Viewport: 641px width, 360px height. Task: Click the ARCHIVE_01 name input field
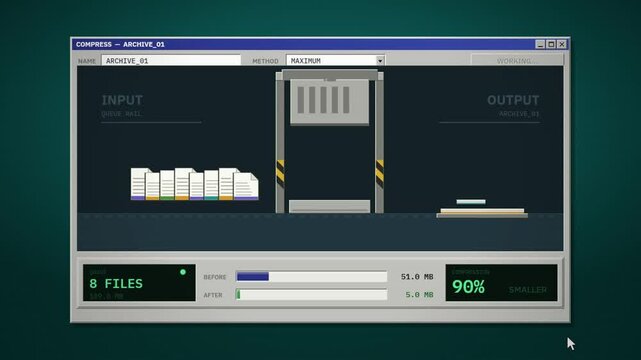click(x=171, y=60)
